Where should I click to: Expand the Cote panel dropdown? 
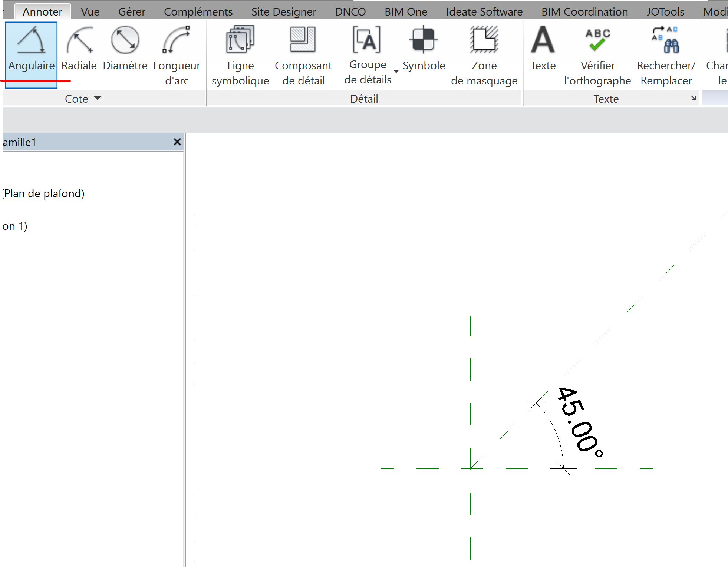click(98, 99)
